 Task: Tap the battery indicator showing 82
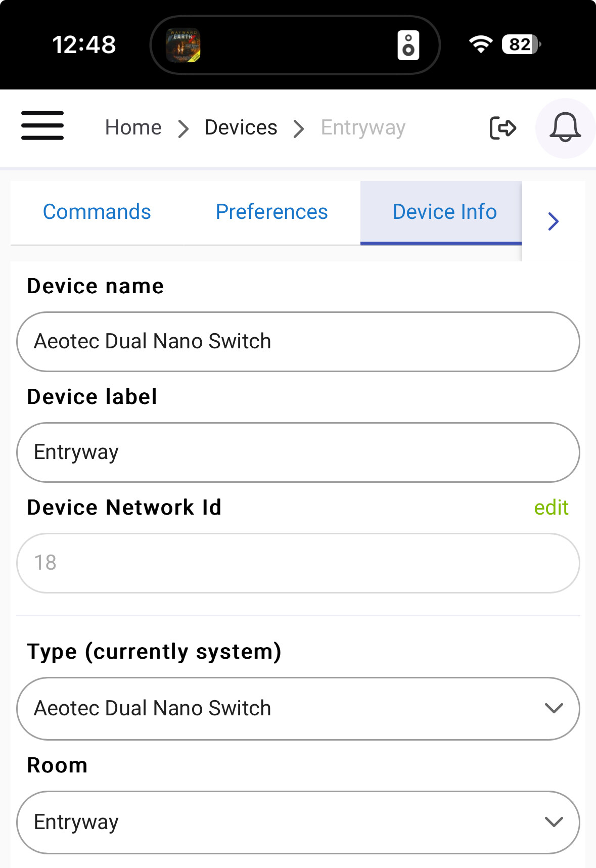(521, 44)
